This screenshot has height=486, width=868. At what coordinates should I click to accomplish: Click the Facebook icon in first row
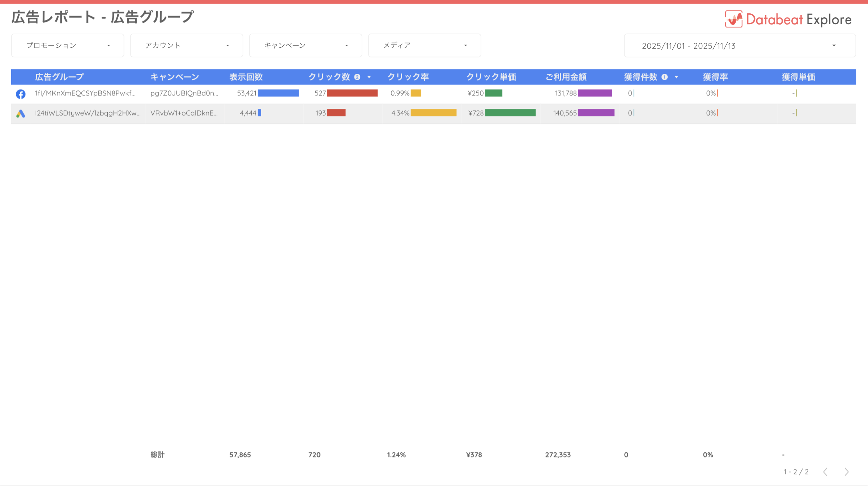(21, 94)
